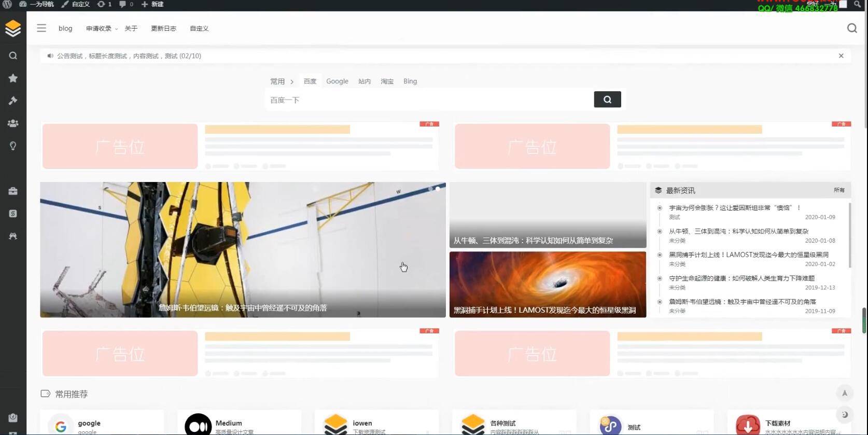The image size is (868, 435).
Task: Click the layered-stack site logo in the sidebar
Action: [13, 29]
